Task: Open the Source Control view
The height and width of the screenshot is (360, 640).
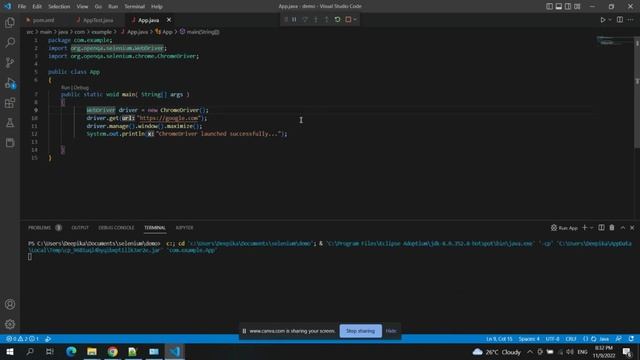Action: pyautogui.click(x=10, y=62)
